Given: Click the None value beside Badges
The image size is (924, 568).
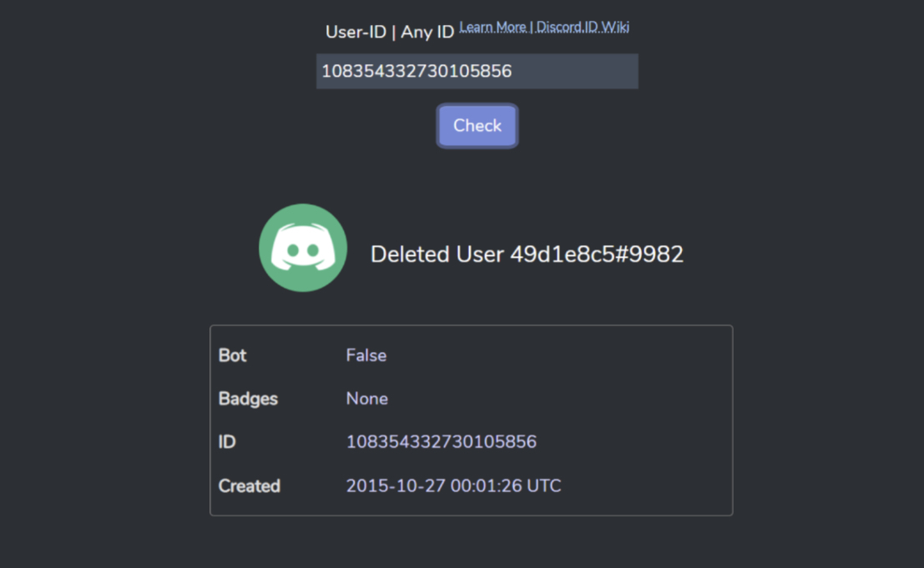Looking at the screenshot, I should 366,399.
